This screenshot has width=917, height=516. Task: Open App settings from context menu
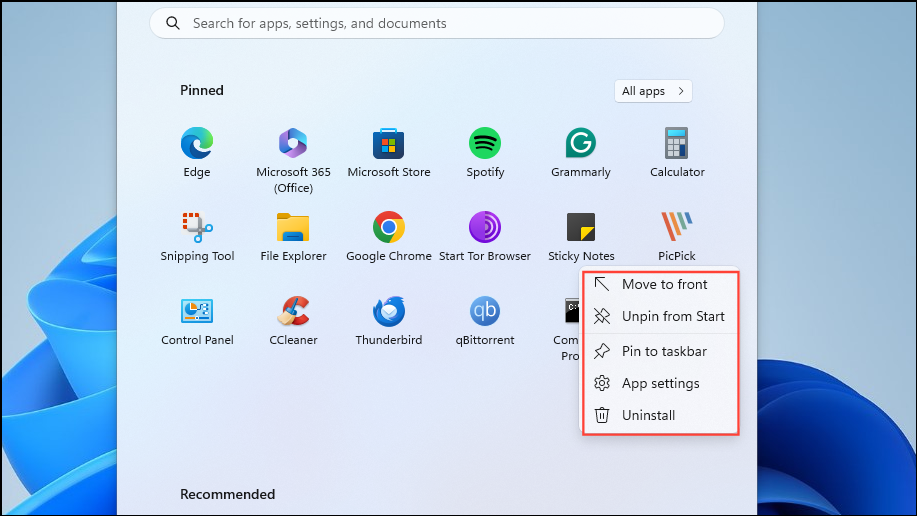[x=661, y=383]
